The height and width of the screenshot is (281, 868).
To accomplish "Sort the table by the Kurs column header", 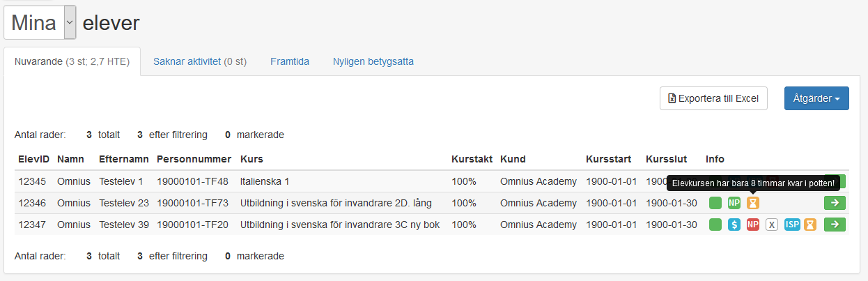I will coord(251,159).
